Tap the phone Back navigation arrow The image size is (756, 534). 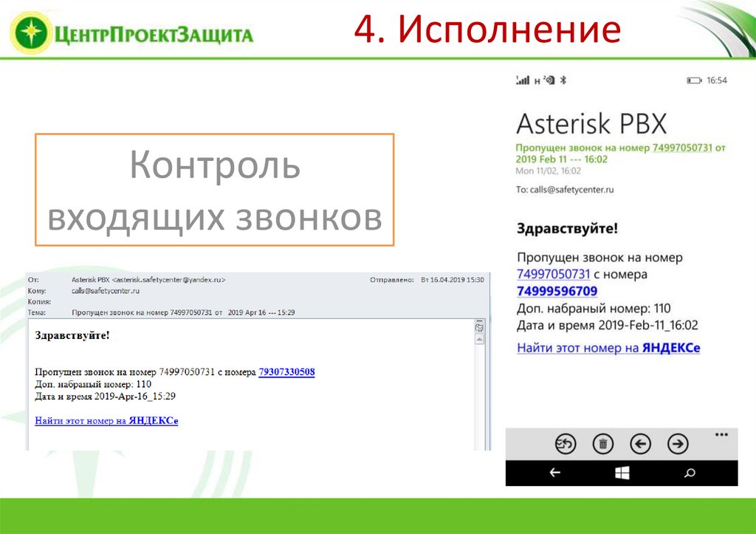pos(555,473)
